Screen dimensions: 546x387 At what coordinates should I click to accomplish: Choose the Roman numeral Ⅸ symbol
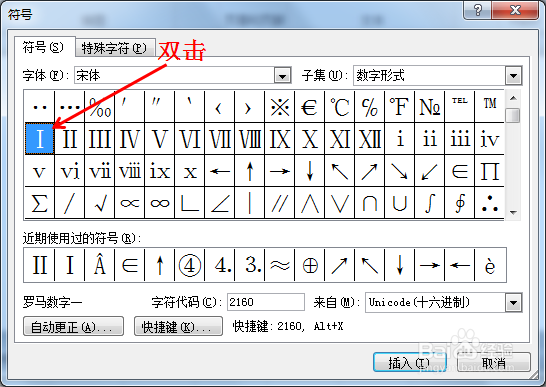280,139
